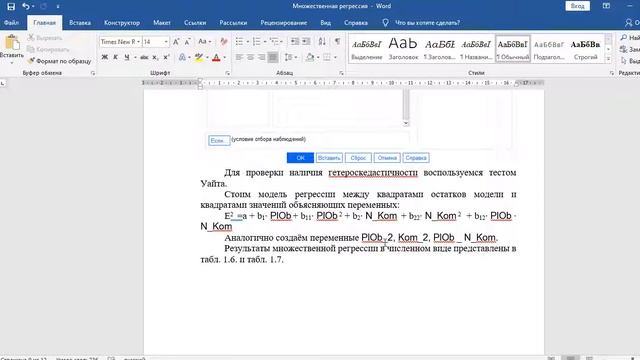Decrease font size with the smaller A icon
Screen dimensions: 640x360
click(187, 42)
